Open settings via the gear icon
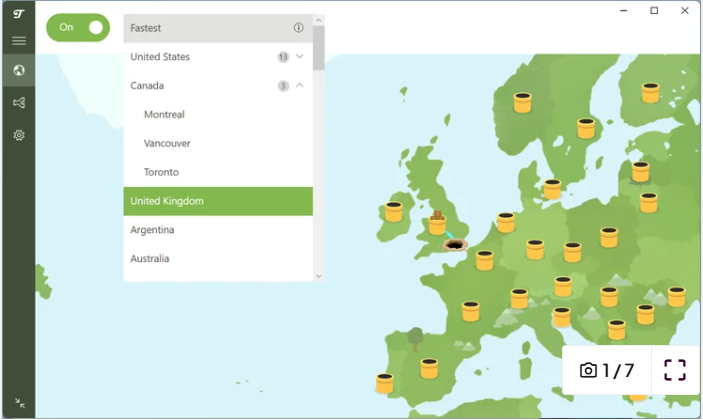This screenshot has height=420, width=703. (19, 135)
